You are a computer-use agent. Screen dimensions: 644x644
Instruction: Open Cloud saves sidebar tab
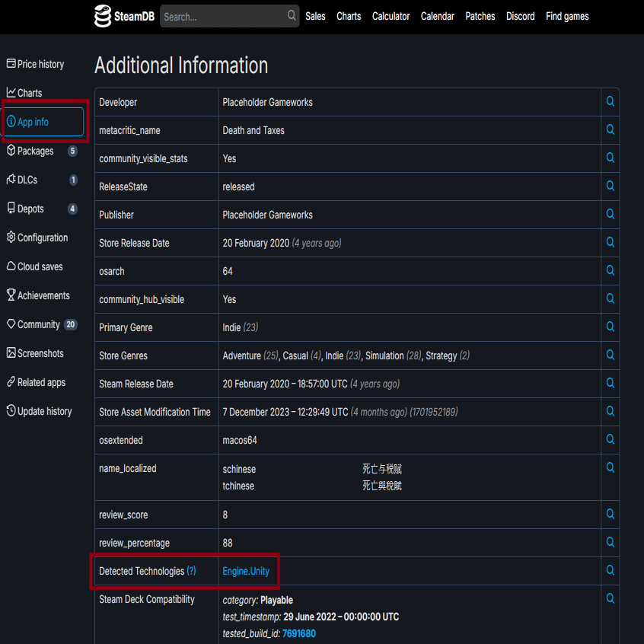pos(35,266)
